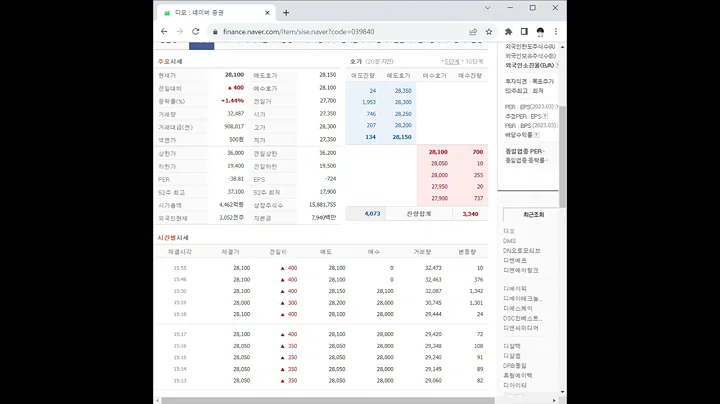Open the 동일업종 PER link
The height and width of the screenshot is (404, 720).
tap(524, 151)
